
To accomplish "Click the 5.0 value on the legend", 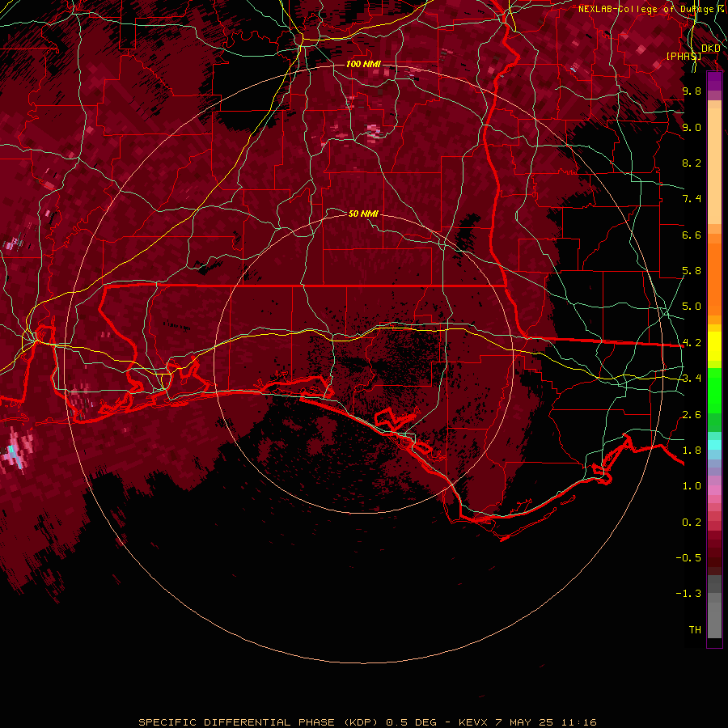I will click(692, 307).
